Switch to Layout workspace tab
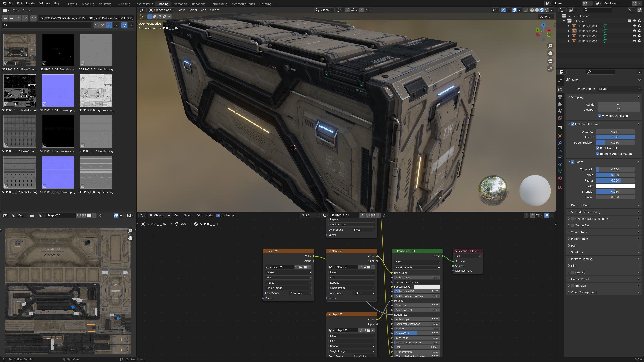The height and width of the screenshot is (362, 644). (x=72, y=4)
